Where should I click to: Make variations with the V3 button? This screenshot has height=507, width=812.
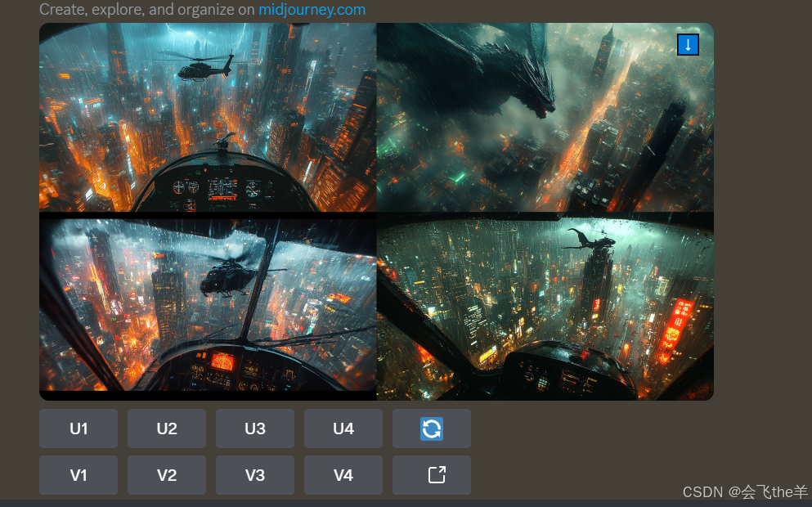255,475
